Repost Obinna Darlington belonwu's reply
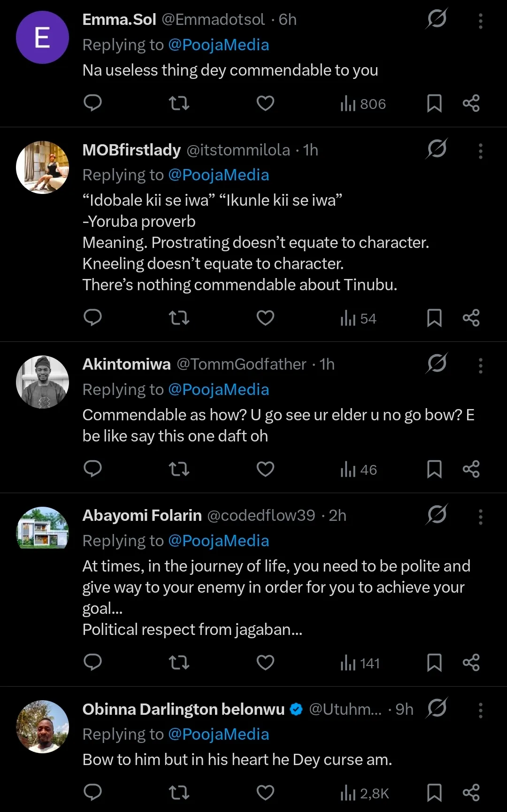Screen dimensions: 507x812 (179, 793)
